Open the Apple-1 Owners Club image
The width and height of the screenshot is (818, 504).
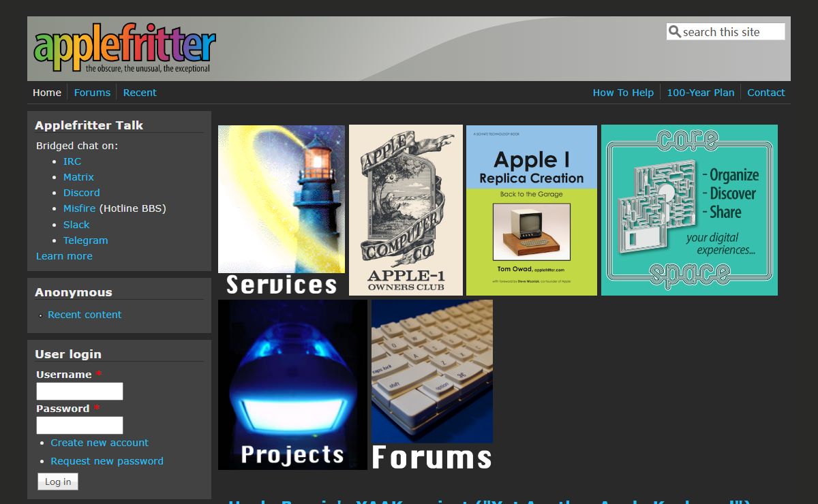[406, 210]
